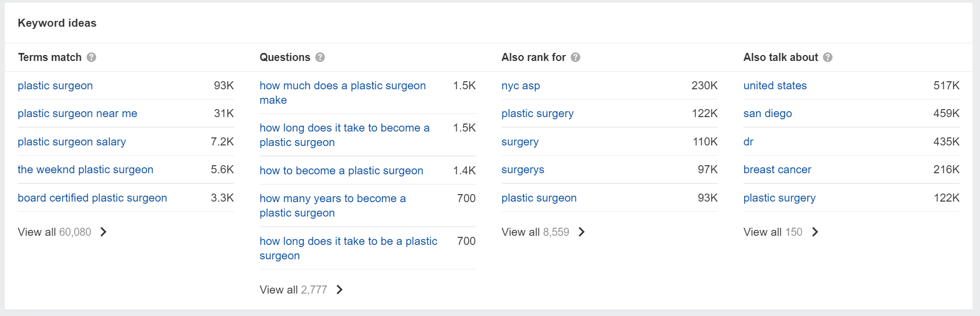980x316 pixels.
Task: Click chevron arrow after View all 8,559
Action: point(582,232)
